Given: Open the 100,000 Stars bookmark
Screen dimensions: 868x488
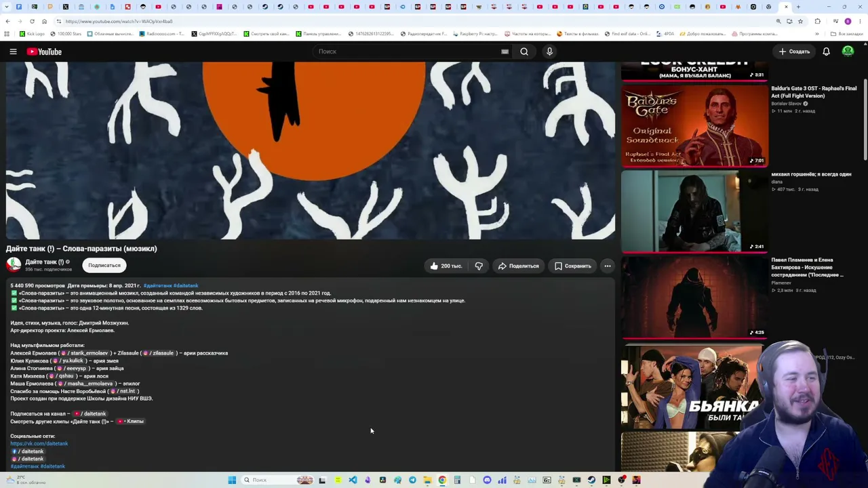Looking at the screenshot, I should coord(65,33).
